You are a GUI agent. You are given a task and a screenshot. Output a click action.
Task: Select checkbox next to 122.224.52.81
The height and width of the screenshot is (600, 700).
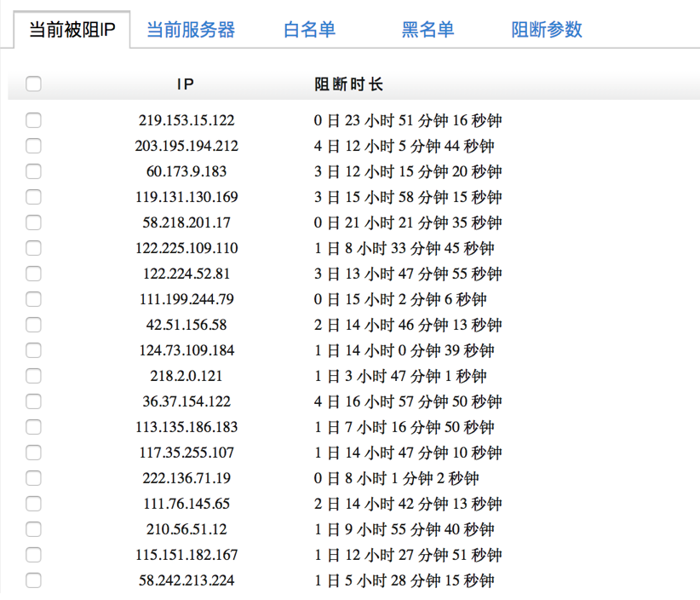coord(33,274)
